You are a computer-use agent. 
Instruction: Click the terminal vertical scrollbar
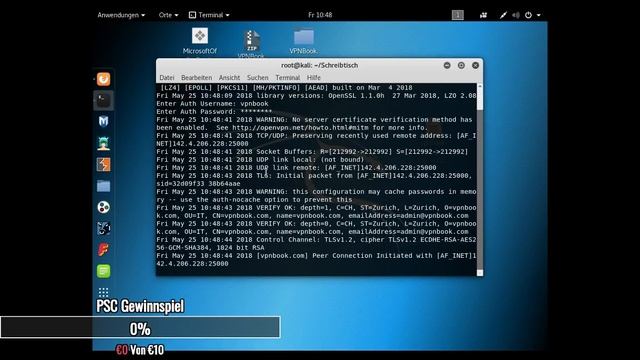(x=480, y=180)
